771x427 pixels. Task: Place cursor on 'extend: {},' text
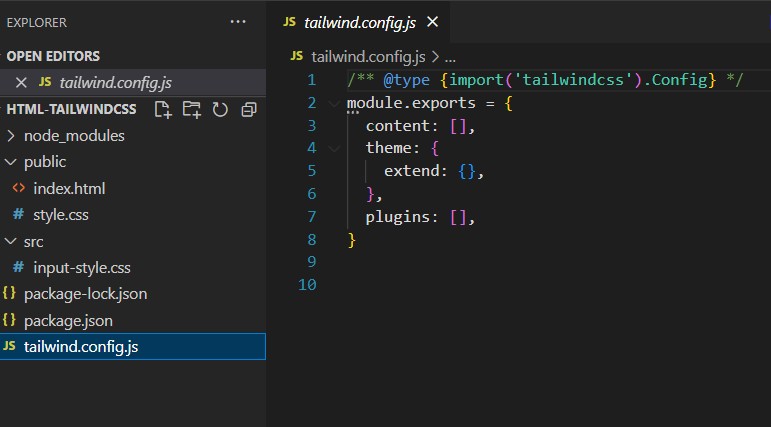[x=434, y=171]
